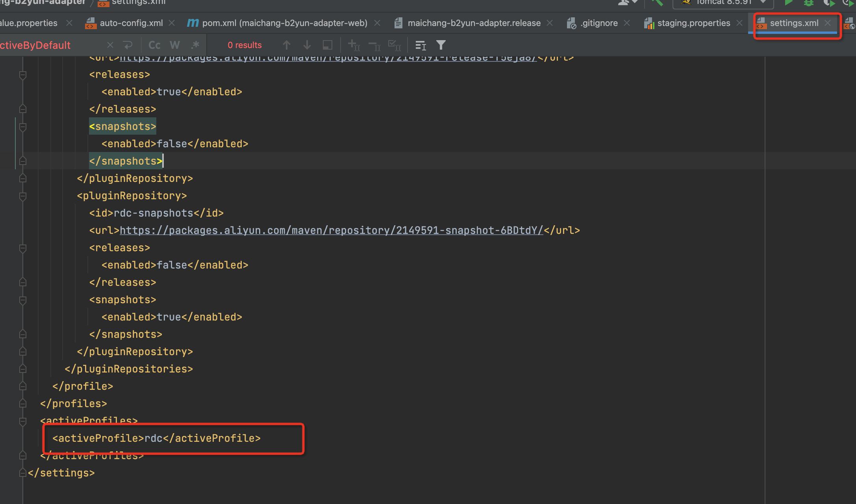
Task: Click the partially hidden tab icon after settings.xml
Action: point(850,23)
